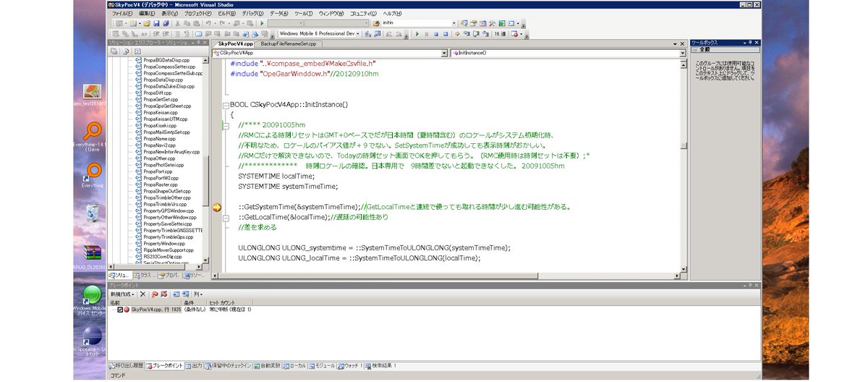The width and height of the screenshot is (868, 382).
Task: Click the Find in Files icon beside initin box
Action: tap(375, 23)
